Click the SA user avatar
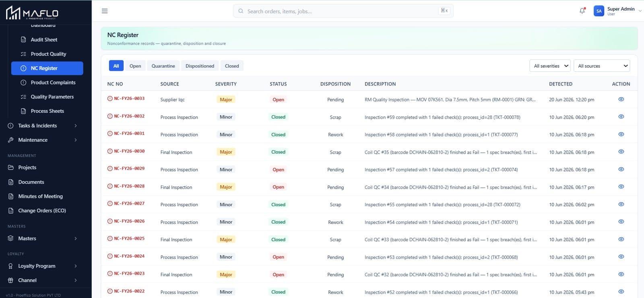This screenshot has height=298, width=644. pyautogui.click(x=599, y=11)
